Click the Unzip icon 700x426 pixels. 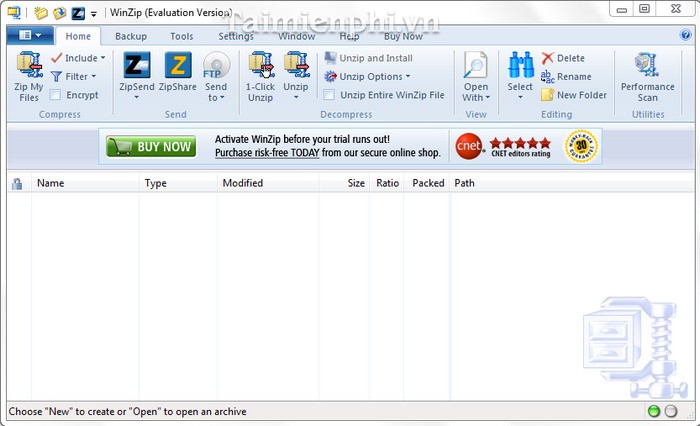[296, 65]
